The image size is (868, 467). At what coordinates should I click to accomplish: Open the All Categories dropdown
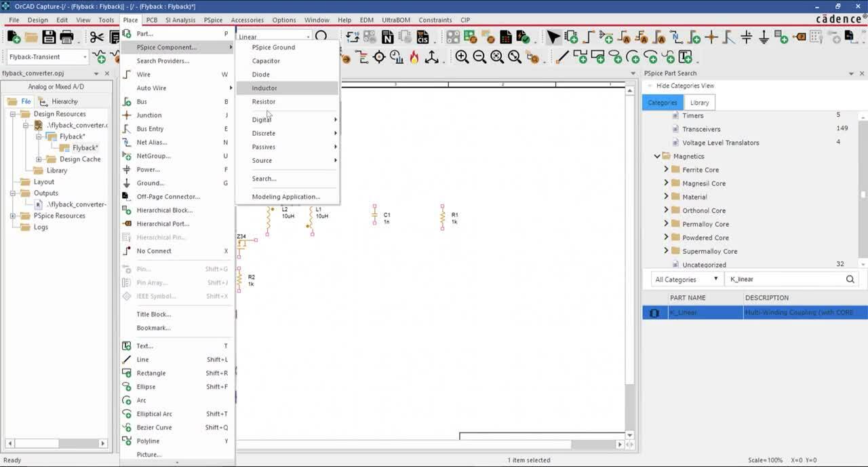pos(686,279)
